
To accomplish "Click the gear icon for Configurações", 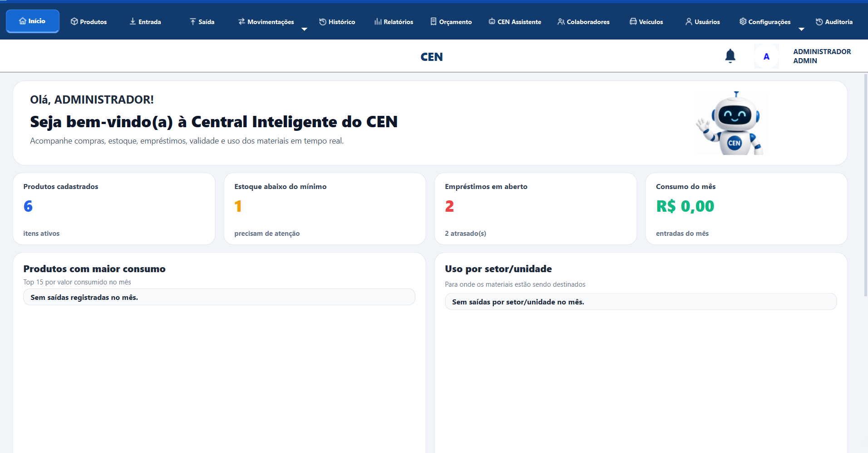I will click(743, 21).
